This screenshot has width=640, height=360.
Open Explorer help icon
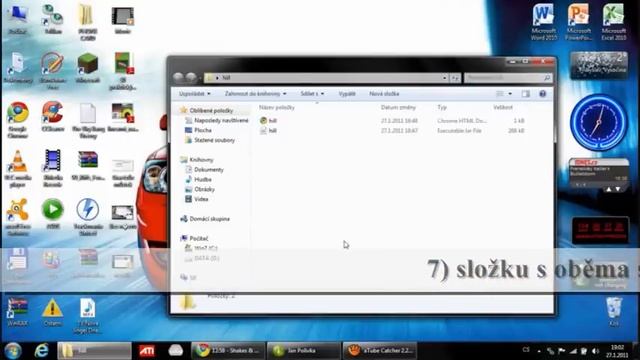click(542, 94)
